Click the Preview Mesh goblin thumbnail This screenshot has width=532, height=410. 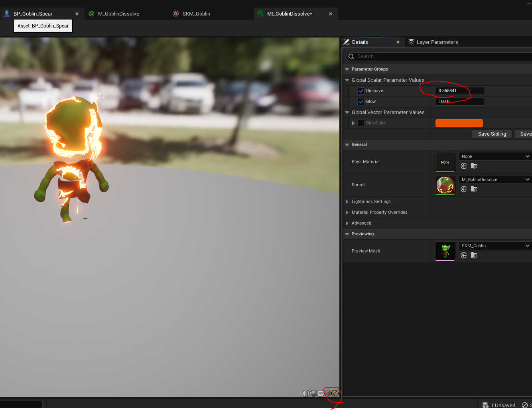tap(445, 251)
